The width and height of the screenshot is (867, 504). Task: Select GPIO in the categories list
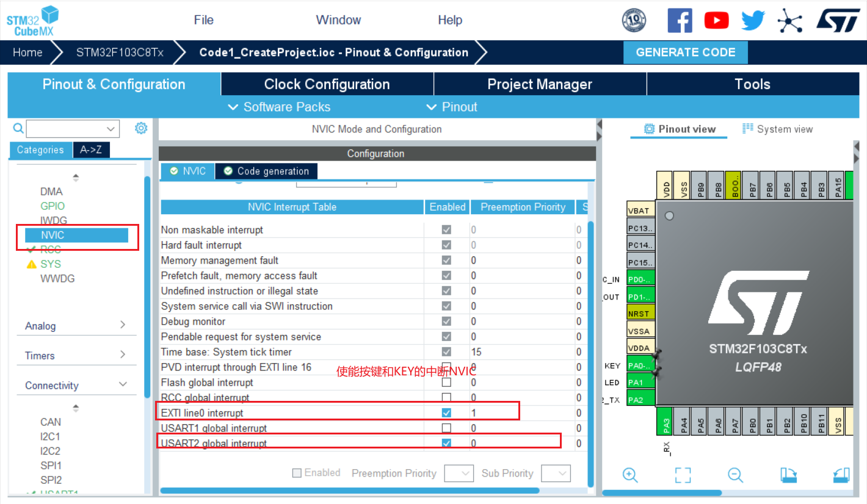tap(53, 206)
